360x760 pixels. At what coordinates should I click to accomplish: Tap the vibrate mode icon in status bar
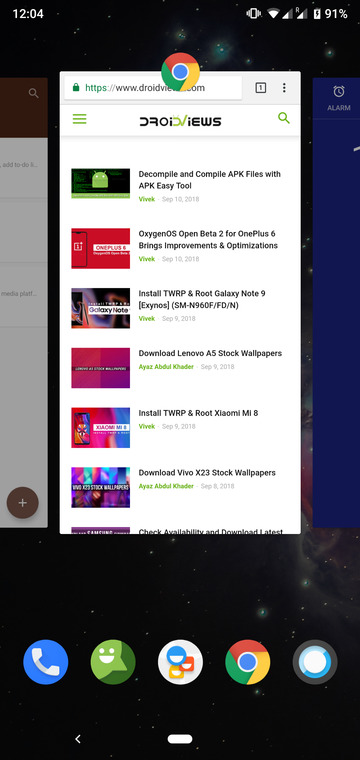253,14
